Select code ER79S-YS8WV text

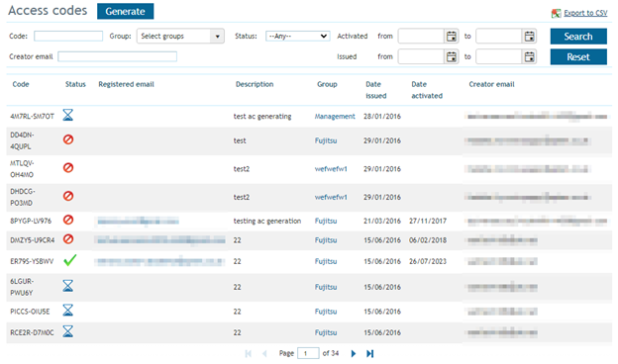tap(32, 261)
